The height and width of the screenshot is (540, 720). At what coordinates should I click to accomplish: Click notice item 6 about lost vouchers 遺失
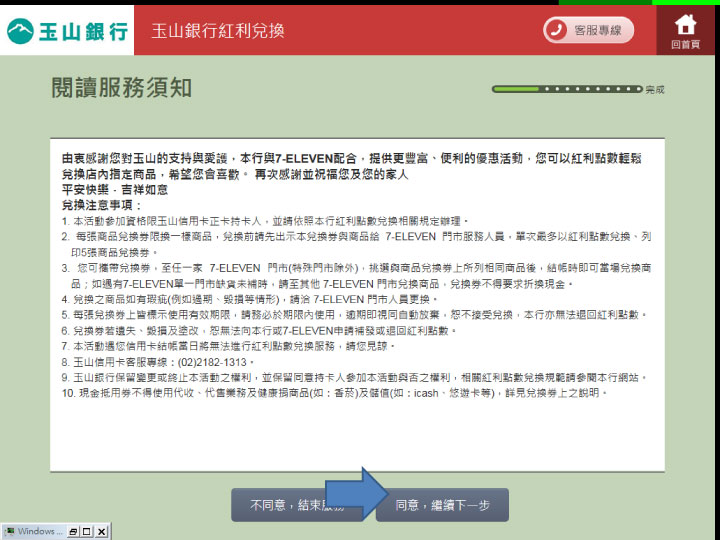259,331
